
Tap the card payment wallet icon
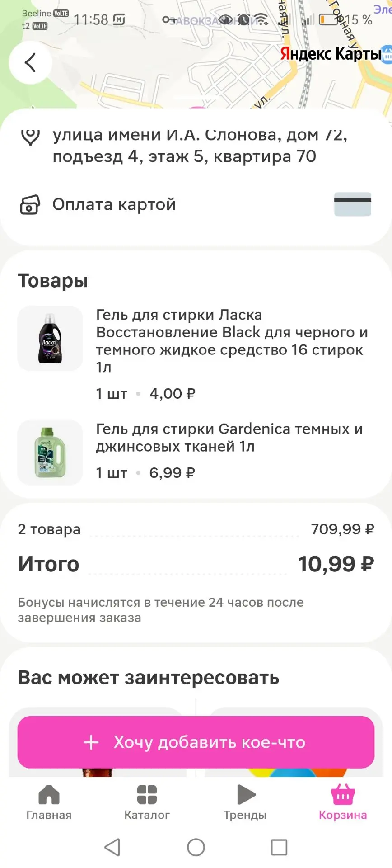(x=30, y=204)
